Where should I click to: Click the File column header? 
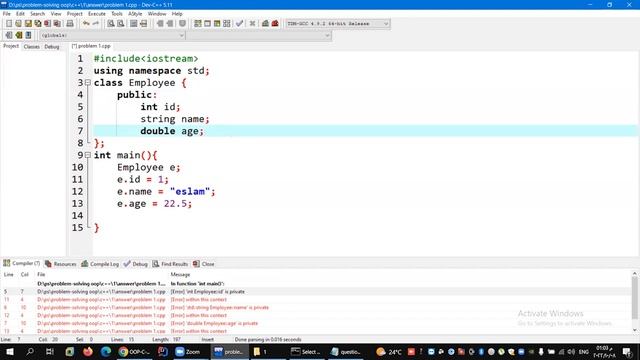tap(41, 275)
